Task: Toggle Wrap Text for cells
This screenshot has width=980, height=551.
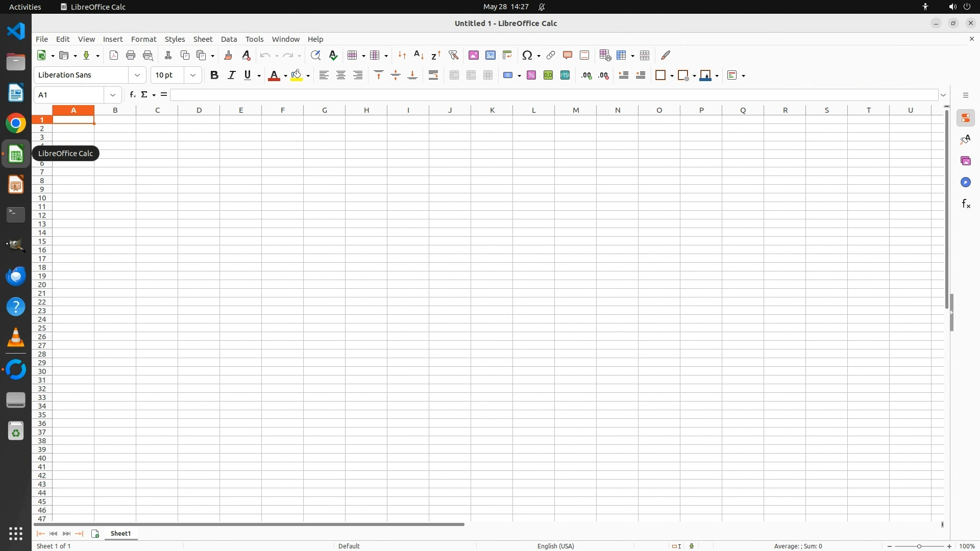Action: (x=433, y=76)
